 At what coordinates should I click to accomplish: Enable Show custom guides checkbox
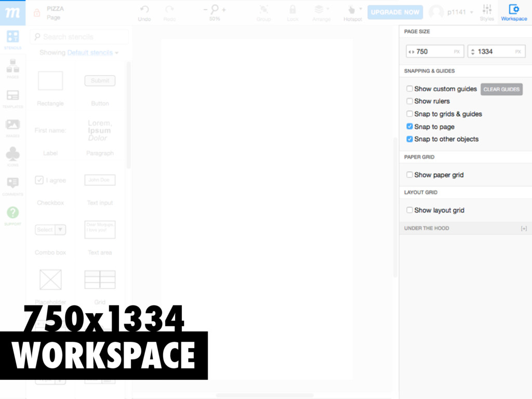click(x=409, y=88)
